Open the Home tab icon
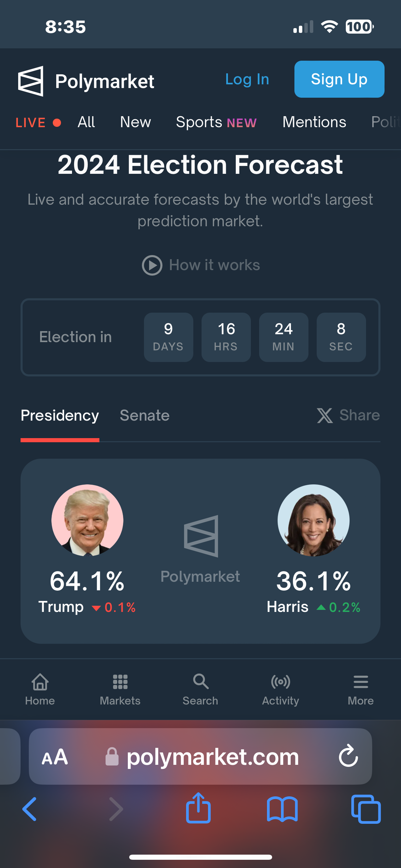This screenshot has width=401, height=868. pyautogui.click(x=40, y=682)
